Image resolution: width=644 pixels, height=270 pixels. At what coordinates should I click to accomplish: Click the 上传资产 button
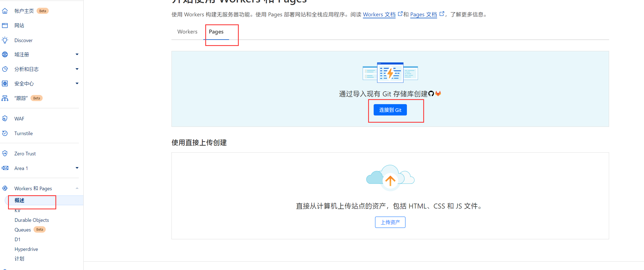pos(390,222)
